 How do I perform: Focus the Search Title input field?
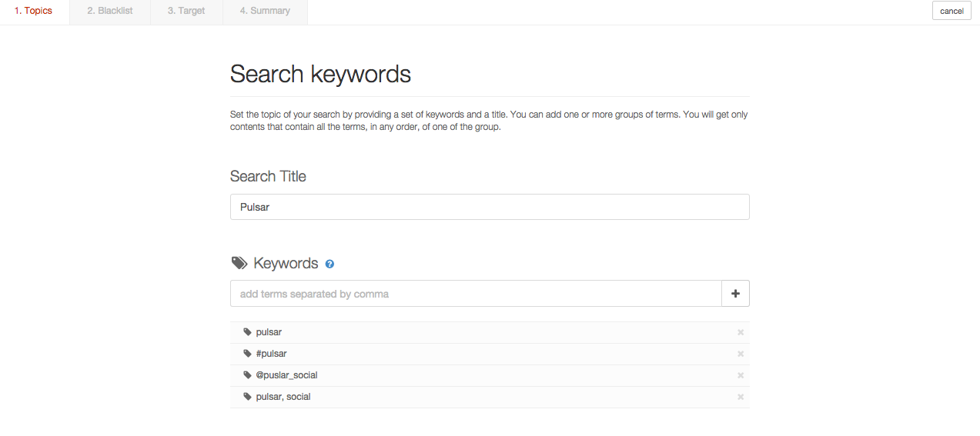point(489,207)
